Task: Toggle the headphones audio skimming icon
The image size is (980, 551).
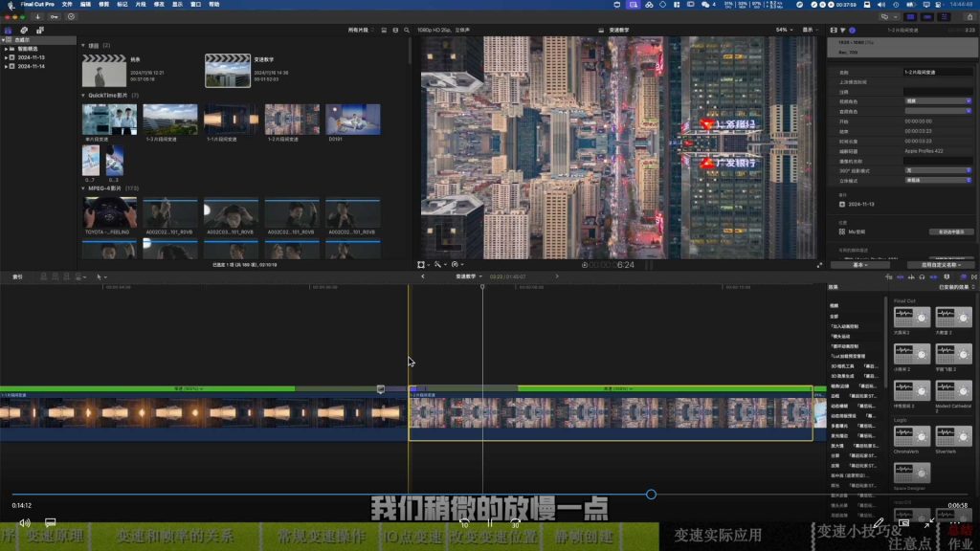Action: (x=922, y=276)
